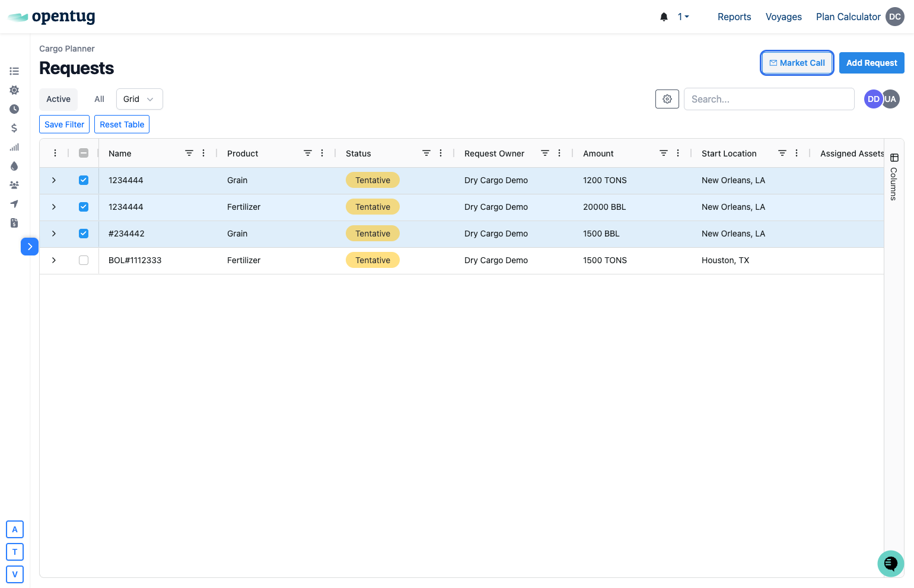Screen dimensions: 914x588
Task: Open the navigation arrow sidebar icon
Action: [14, 204]
